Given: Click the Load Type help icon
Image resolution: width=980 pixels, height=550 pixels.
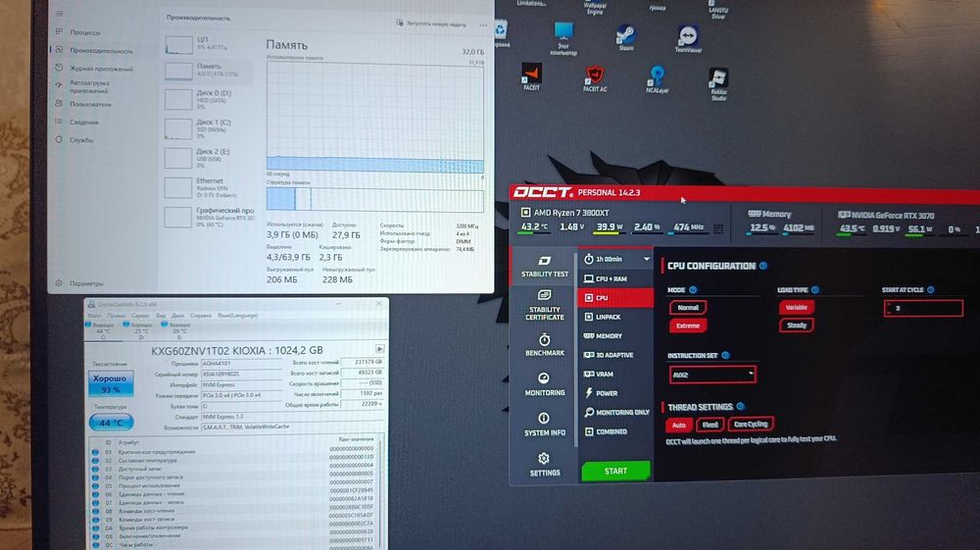Looking at the screenshot, I should 815,290.
